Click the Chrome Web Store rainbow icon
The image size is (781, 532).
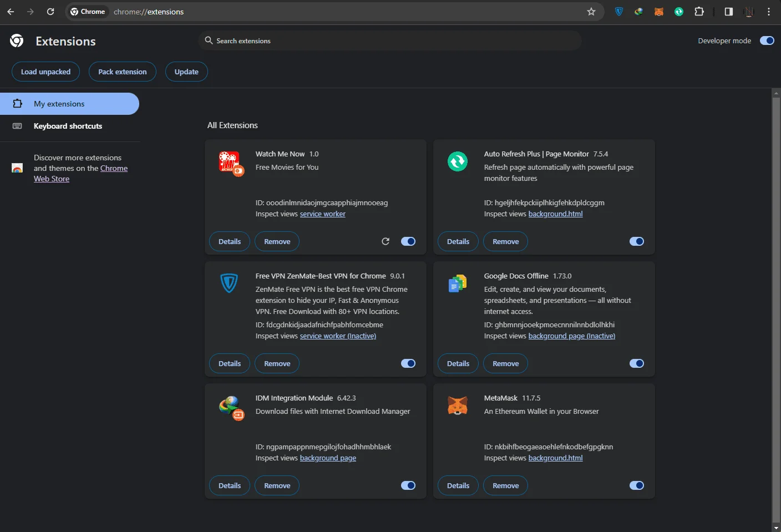pos(17,168)
